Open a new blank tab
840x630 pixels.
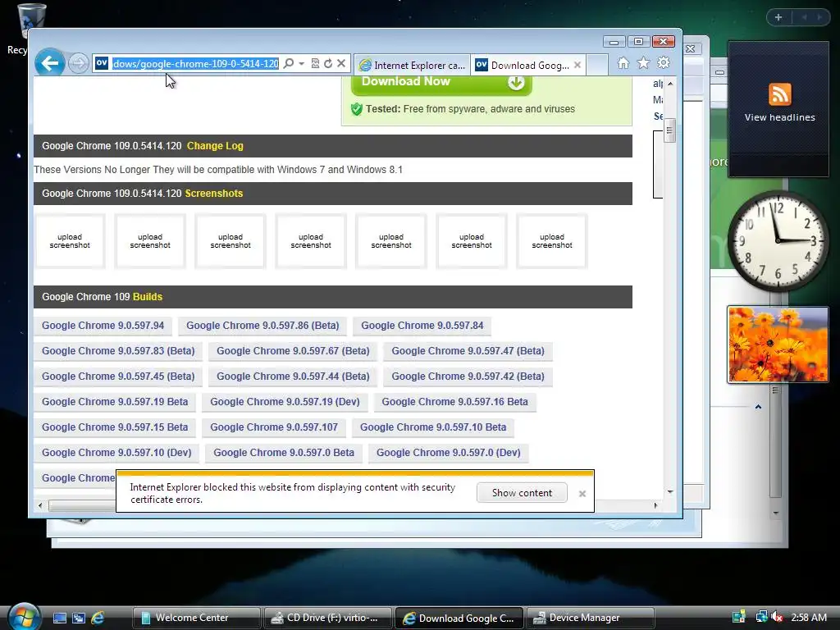[597, 65]
